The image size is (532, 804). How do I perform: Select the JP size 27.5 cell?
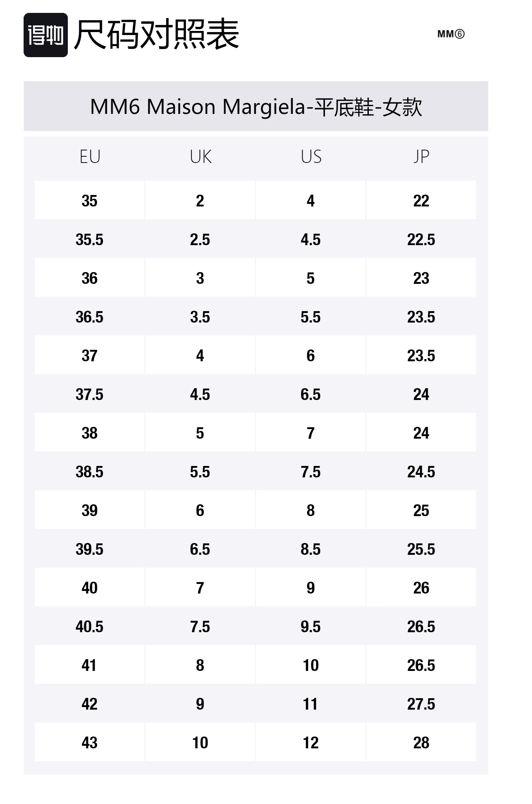[x=421, y=704]
